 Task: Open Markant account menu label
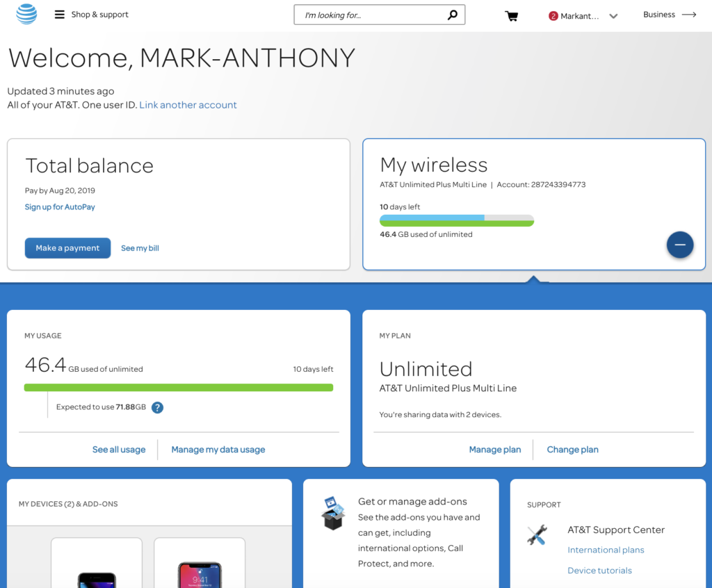point(579,17)
